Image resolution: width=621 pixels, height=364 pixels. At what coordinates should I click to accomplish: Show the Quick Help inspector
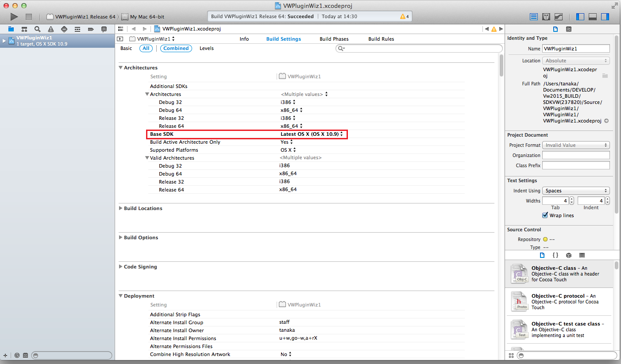coord(569,29)
